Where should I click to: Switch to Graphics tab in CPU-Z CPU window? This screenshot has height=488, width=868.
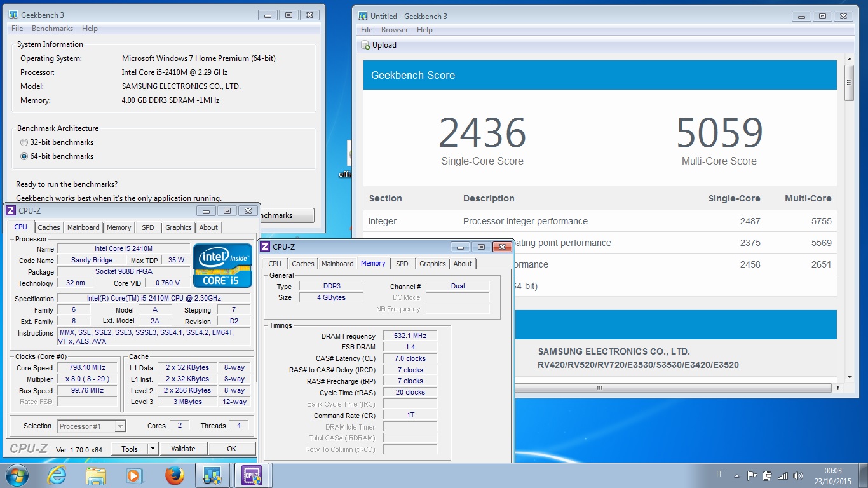click(179, 227)
